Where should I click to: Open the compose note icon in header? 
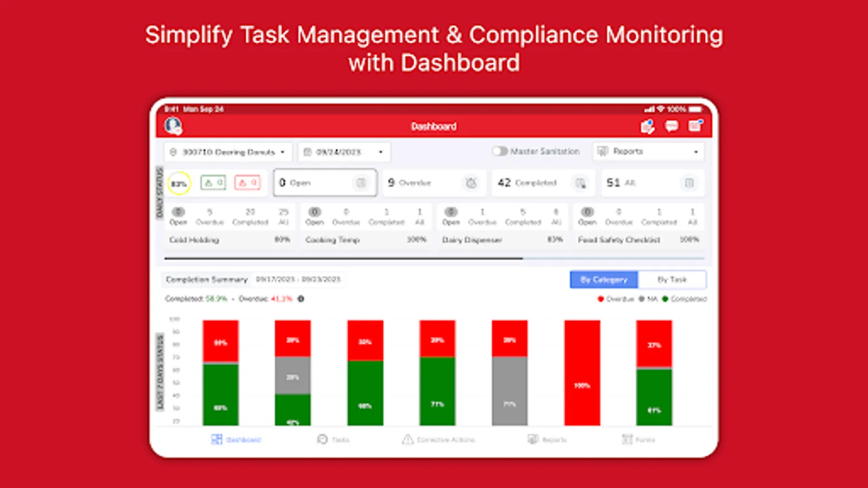pyautogui.click(x=695, y=126)
